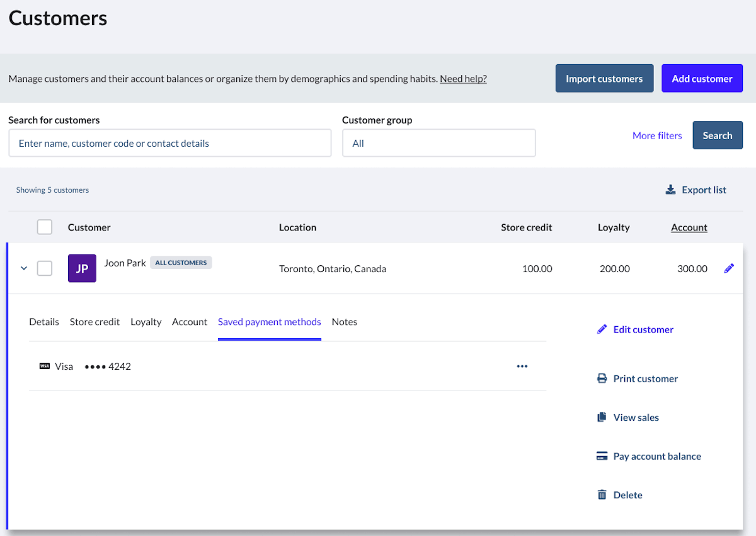Click the Delete trash icon
The width and height of the screenshot is (756, 536).
click(602, 494)
